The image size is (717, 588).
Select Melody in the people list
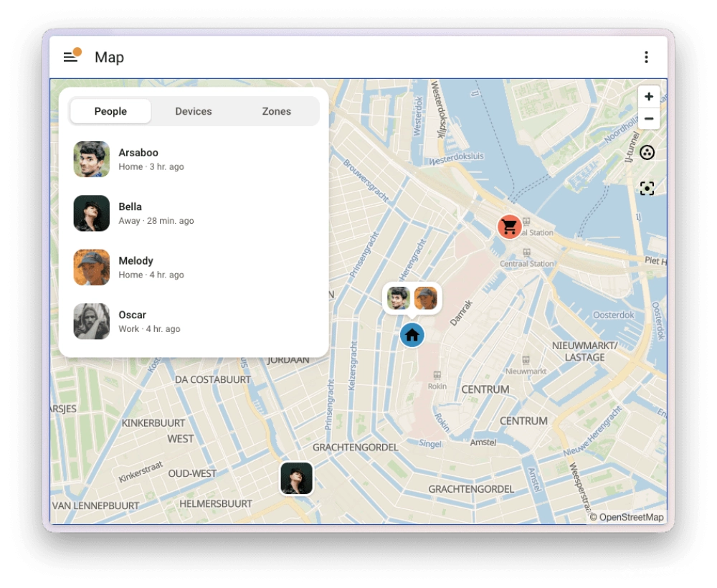pos(194,267)
